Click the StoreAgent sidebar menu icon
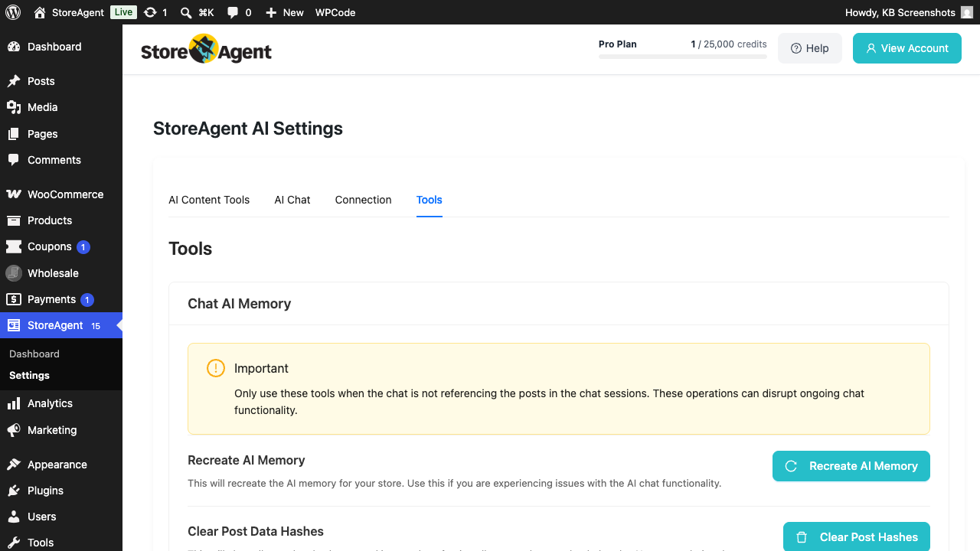Image resolution: width=980 pixels, height=551 pixels. [14, 325]
